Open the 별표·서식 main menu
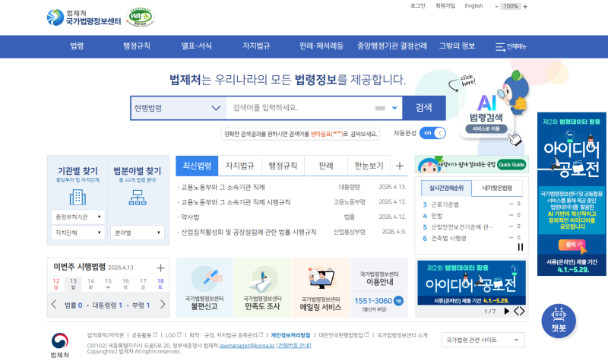 click(196, 46)
